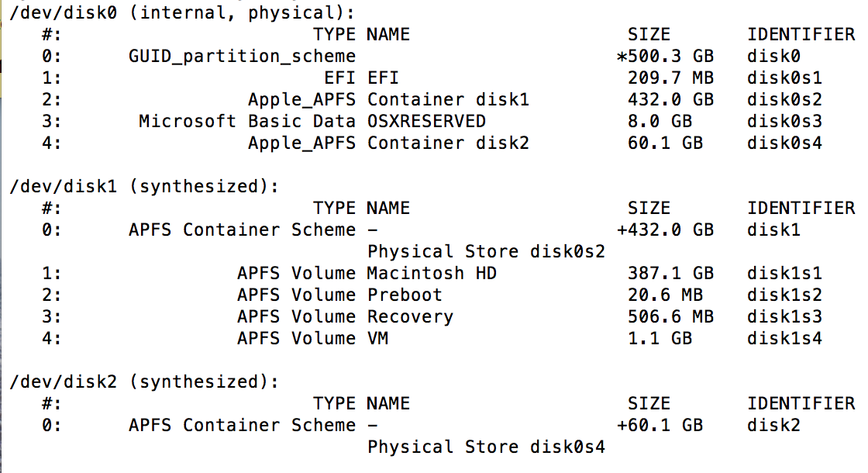This screenshot has width=868, height=473.
Task: Click the Recovery volume name
Action: pos(410,316)
